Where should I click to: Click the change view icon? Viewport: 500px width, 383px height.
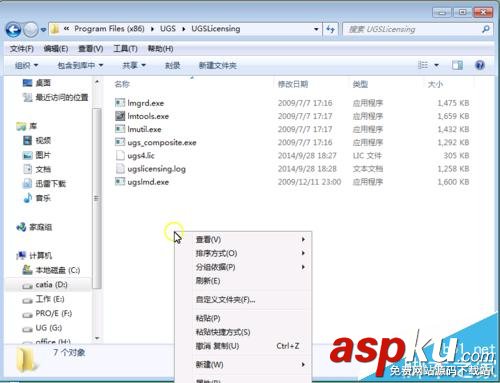click(423, 65)
